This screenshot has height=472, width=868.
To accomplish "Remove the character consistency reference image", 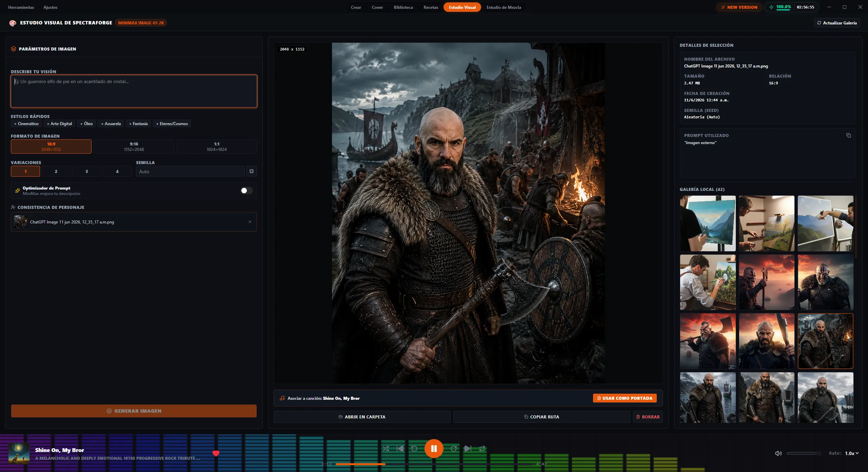I will coord(250,222).
